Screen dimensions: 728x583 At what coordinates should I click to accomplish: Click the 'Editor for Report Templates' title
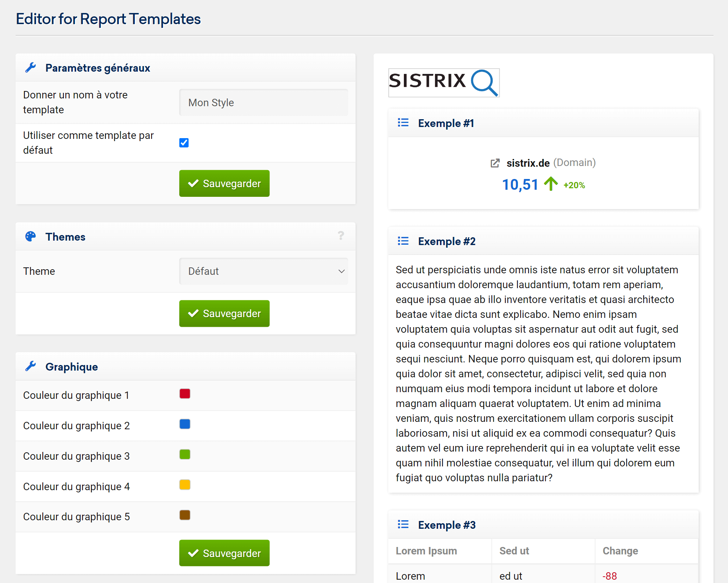pos(108,19)
